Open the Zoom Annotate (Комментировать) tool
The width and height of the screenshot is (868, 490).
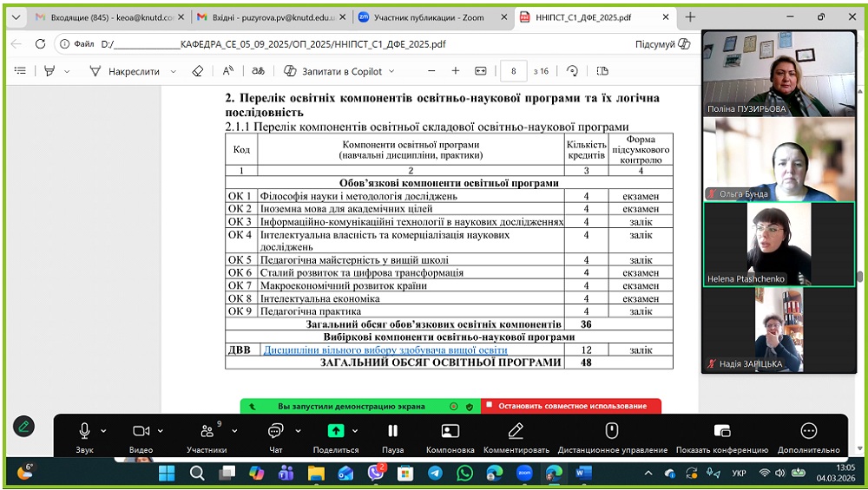tap(516, 431)
